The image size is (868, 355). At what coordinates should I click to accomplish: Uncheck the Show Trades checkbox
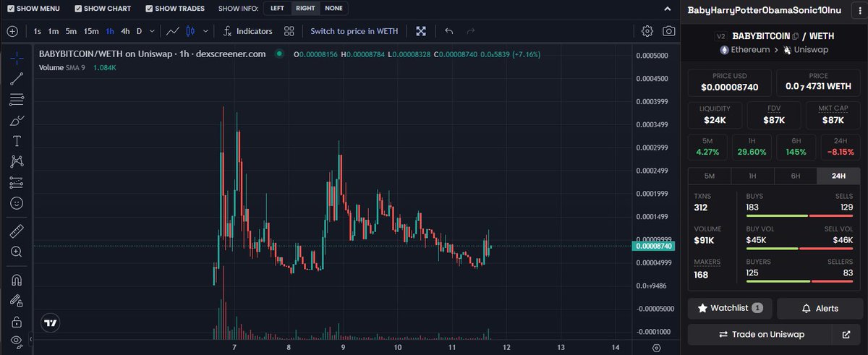coord(149,9)
